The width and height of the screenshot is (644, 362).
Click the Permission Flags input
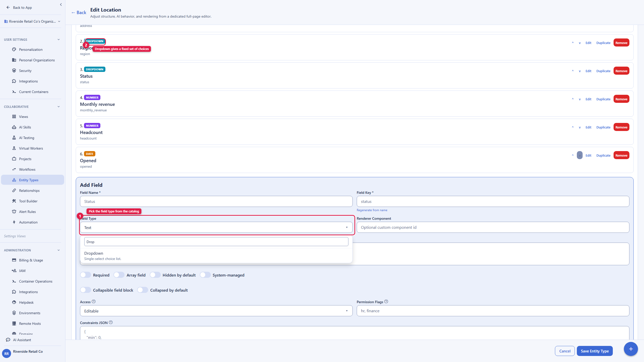[493, 311]
